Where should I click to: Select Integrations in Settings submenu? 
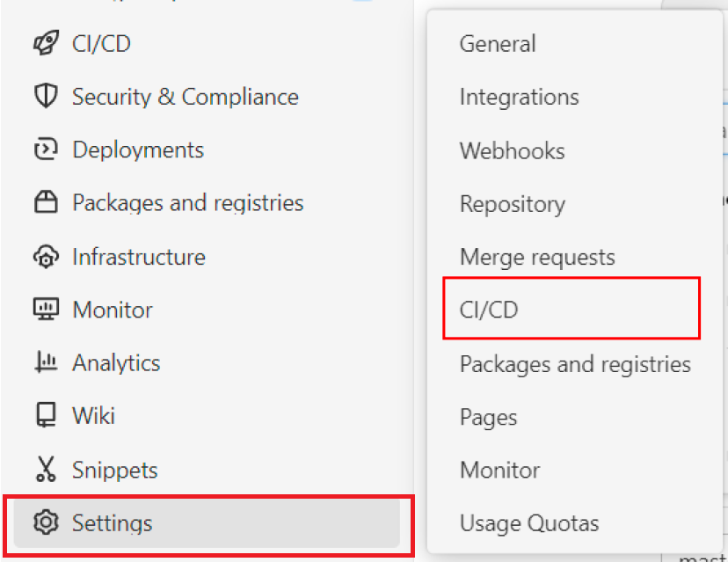click(519, 97)
